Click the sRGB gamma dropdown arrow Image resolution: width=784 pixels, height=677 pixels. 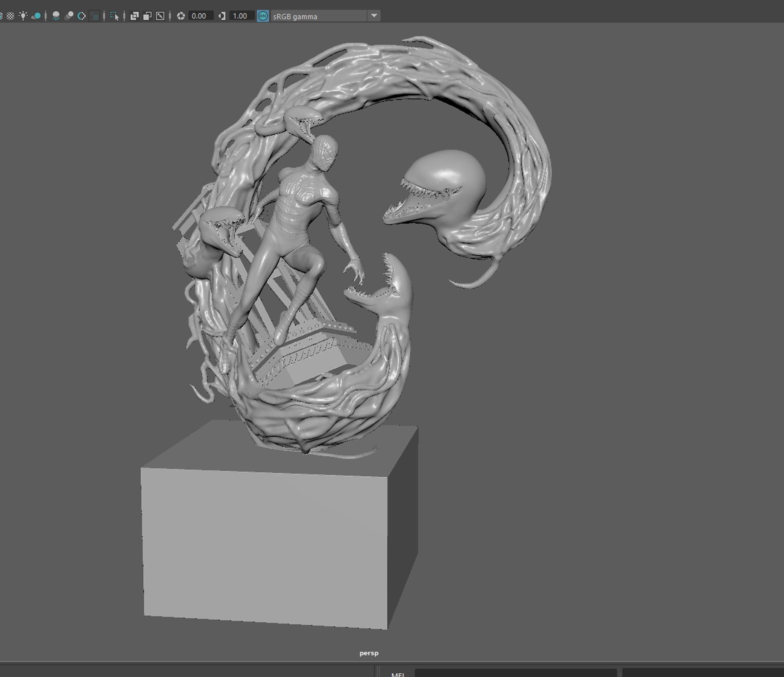[374, 16]
